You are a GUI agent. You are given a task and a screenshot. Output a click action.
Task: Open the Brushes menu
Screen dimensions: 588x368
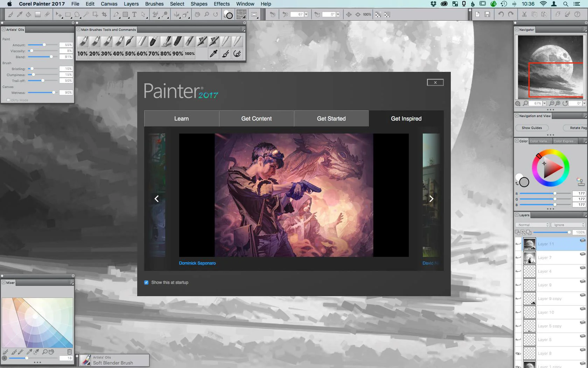pos(154,4)
